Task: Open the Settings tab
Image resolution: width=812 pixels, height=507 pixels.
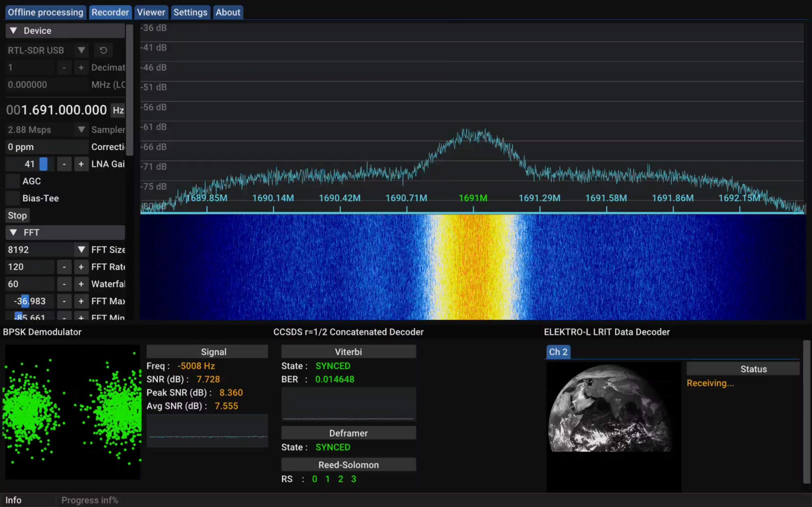Action: pyautogui.click(x=190, y=12)
